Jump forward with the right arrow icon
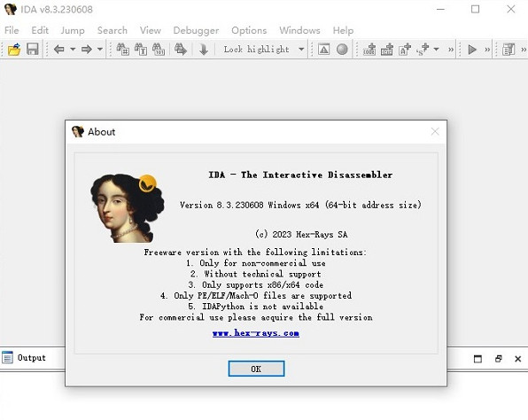This screenshot has height=420, width=528. pos(87,50)
